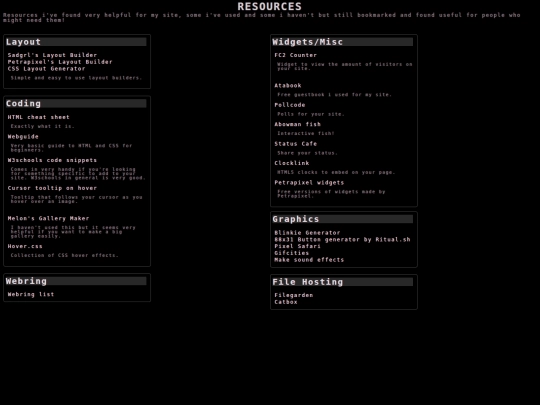The image size is (540, 405).
Task: Click the RESOURCES page title
Action: [x=270, y=7]
